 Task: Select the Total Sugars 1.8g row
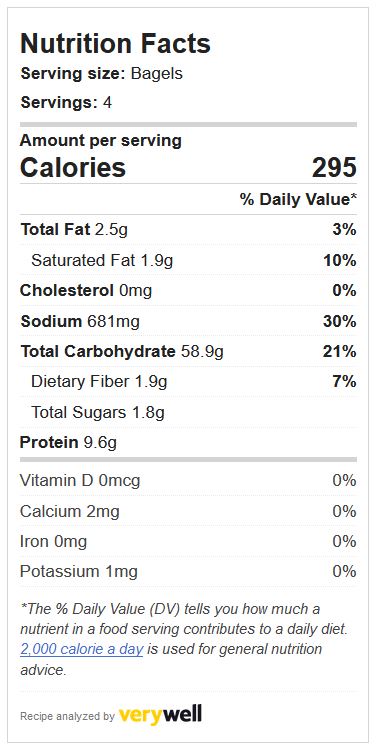click(x=188, y=412)
